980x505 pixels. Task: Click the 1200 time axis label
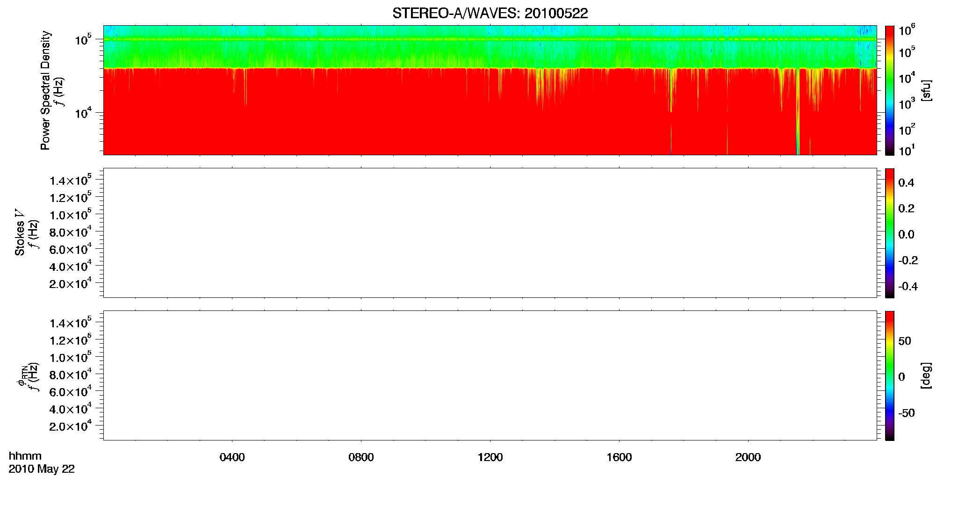490,457
